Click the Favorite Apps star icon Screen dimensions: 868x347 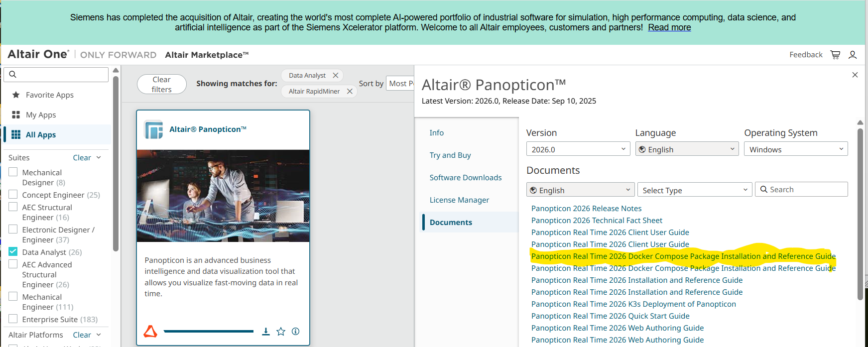[16, 95]
